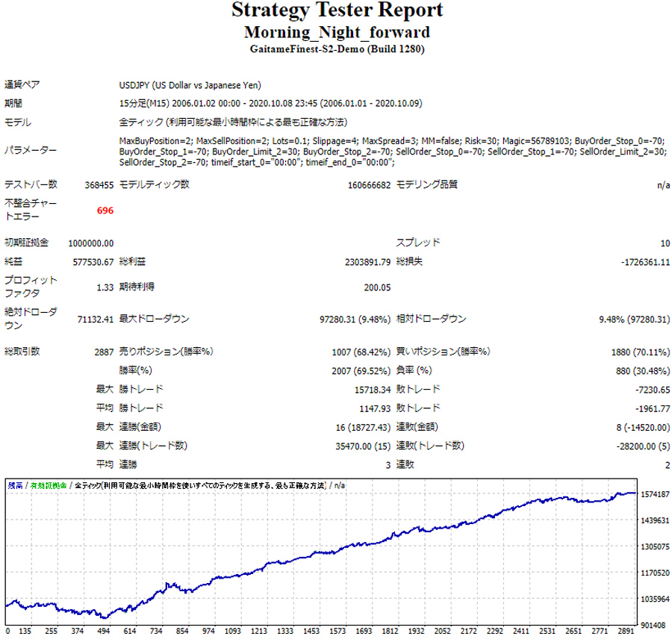Viewport: 672px width, 642px height.
Task: Click largest loss trade -7230.65
Action: tap(653, 390)
